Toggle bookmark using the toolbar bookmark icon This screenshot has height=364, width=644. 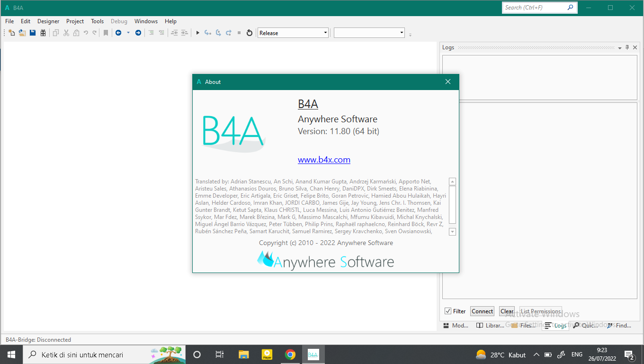tap(106, 33)
